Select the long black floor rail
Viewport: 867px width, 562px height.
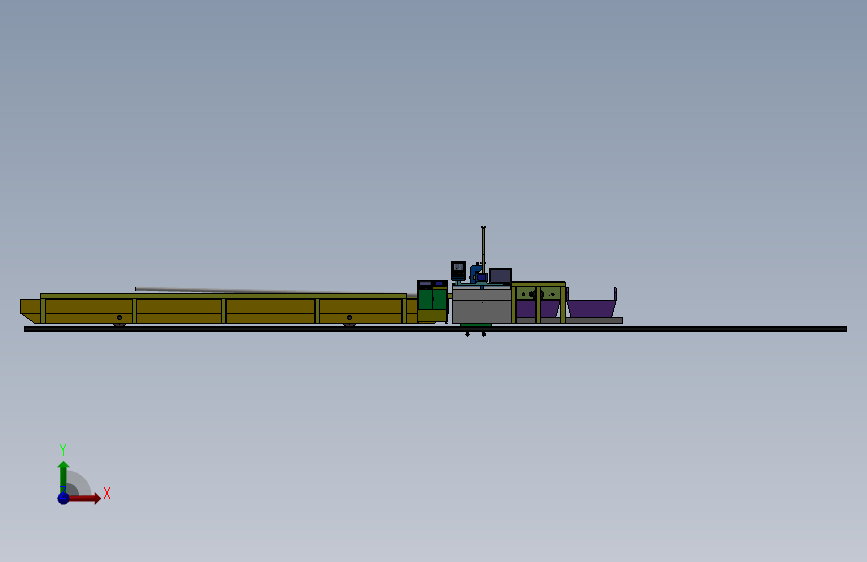click(435, 329)
